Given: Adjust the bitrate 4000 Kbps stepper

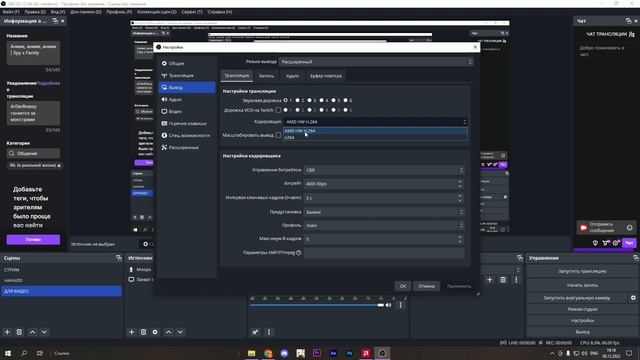Looking at the screenshot, I should click(x=460, y=184).
